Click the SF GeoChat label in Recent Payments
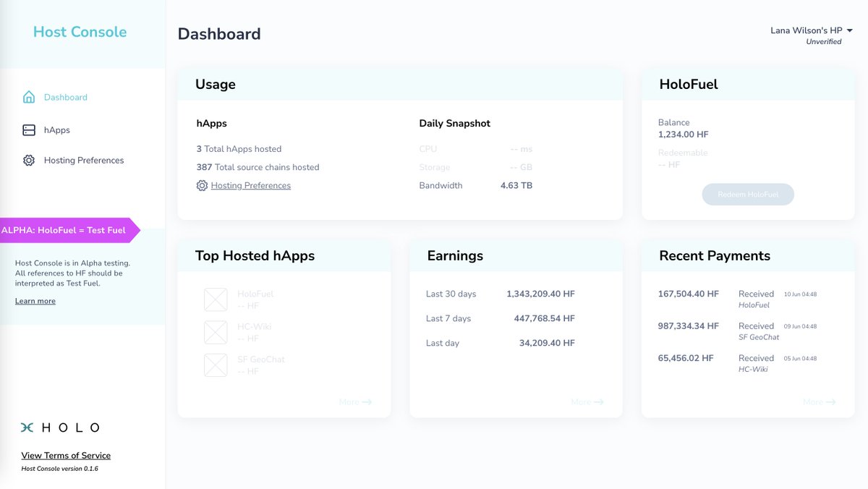 [759, 337]
